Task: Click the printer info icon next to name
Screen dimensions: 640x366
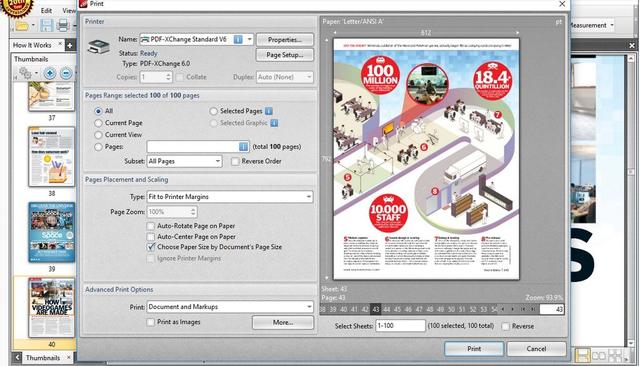Action: pos(238,39)
